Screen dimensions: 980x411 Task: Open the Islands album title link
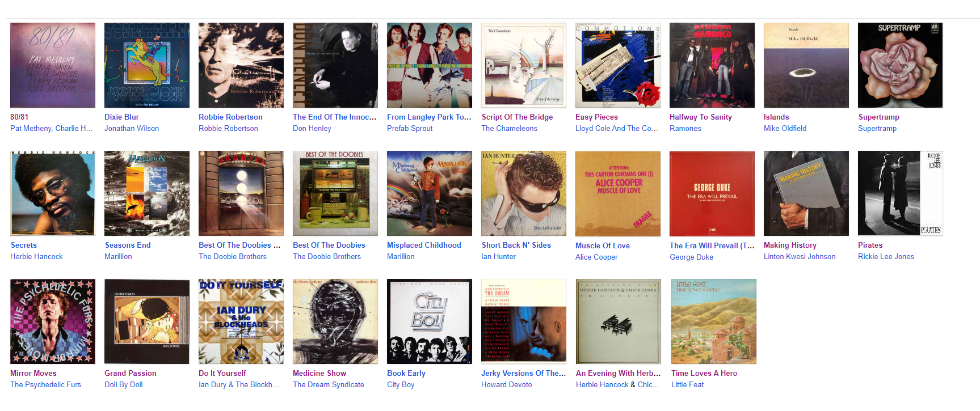(x=776, y=117)
